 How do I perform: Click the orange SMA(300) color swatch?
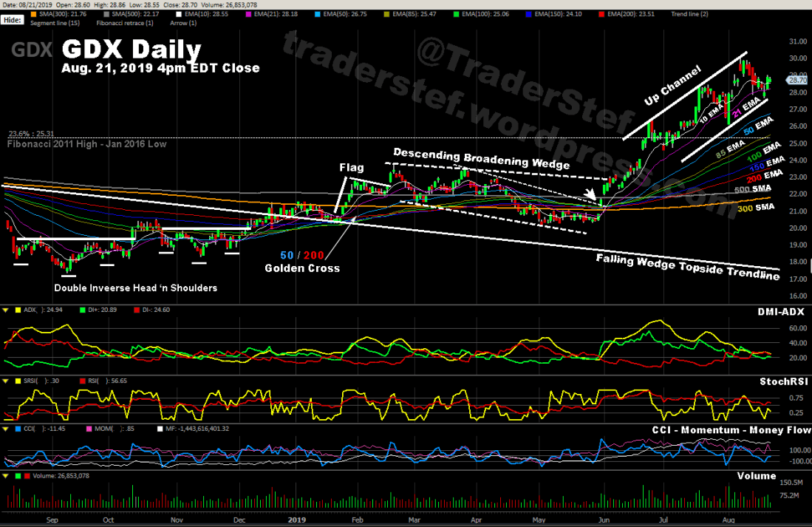tap(33, 15)
